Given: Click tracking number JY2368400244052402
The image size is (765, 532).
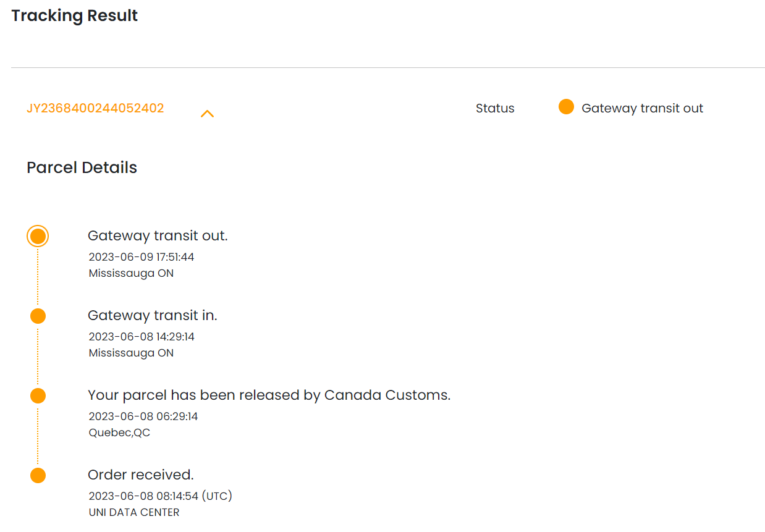Looking at the screenshot, I should pyautogui.click(x=95, y=109).
